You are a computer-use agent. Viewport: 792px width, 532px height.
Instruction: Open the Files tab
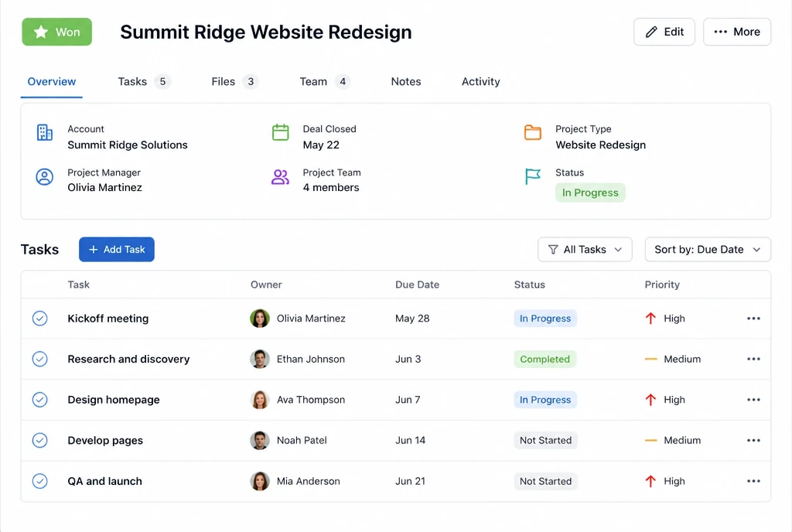pyautogui.click(x=234, y=82)
